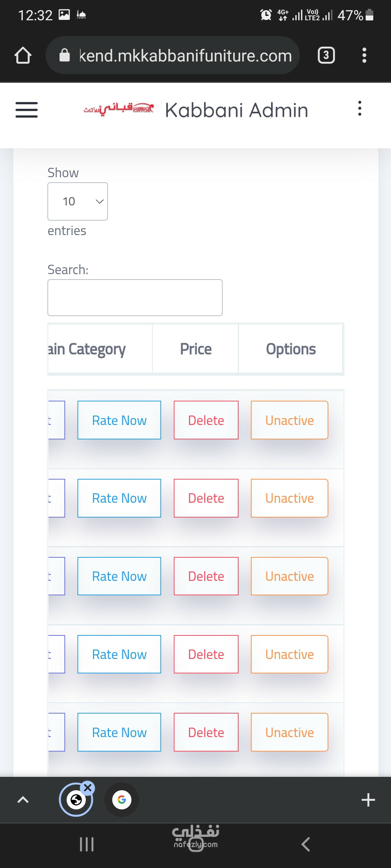Add a new tab with the plus icon
The image size is (391, 868).
click(x=368, y=800)
